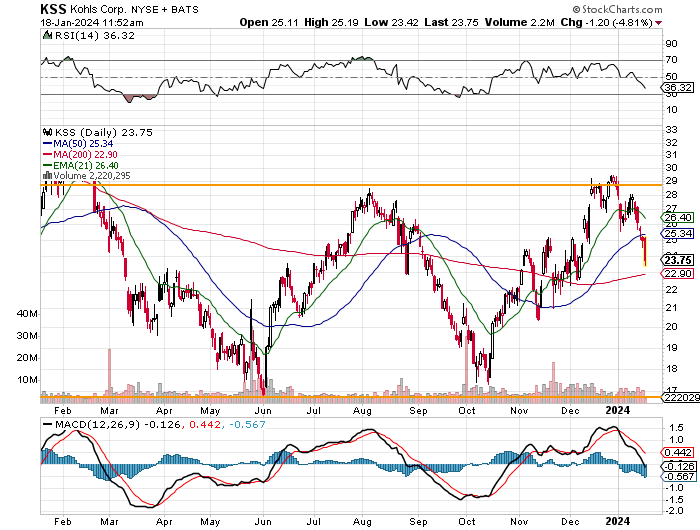Click the Jun label on the time axis
The width and height of the screenshot is (700, 530).
pyautogui.click(x=264, y=521)
